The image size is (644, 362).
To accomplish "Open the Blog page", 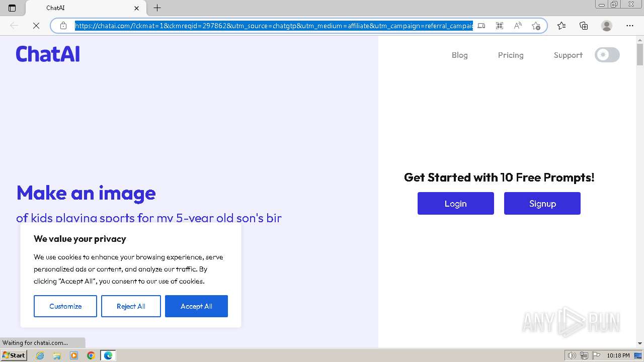I will (460, 55).
